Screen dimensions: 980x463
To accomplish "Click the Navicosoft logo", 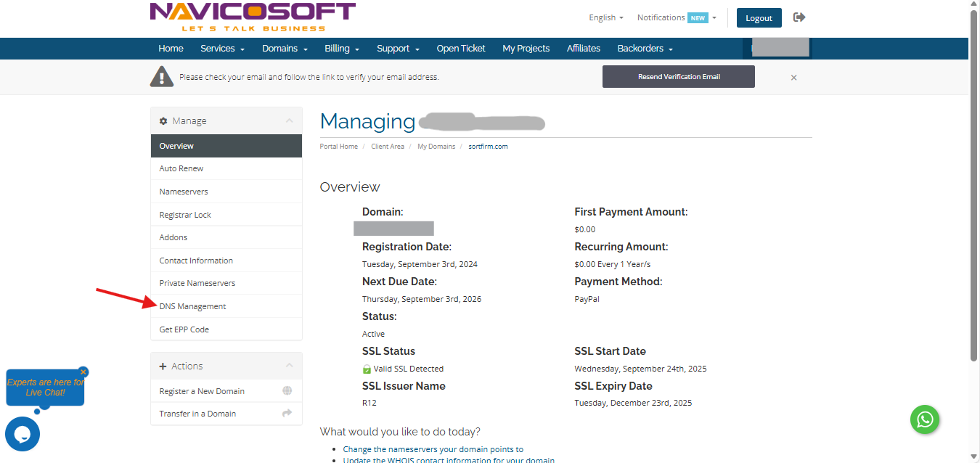I will (x=252, y=17).
